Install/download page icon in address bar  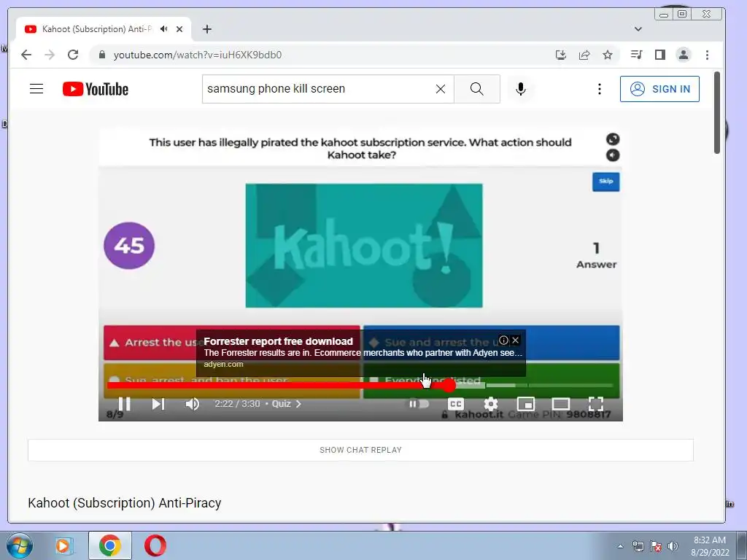561,55
